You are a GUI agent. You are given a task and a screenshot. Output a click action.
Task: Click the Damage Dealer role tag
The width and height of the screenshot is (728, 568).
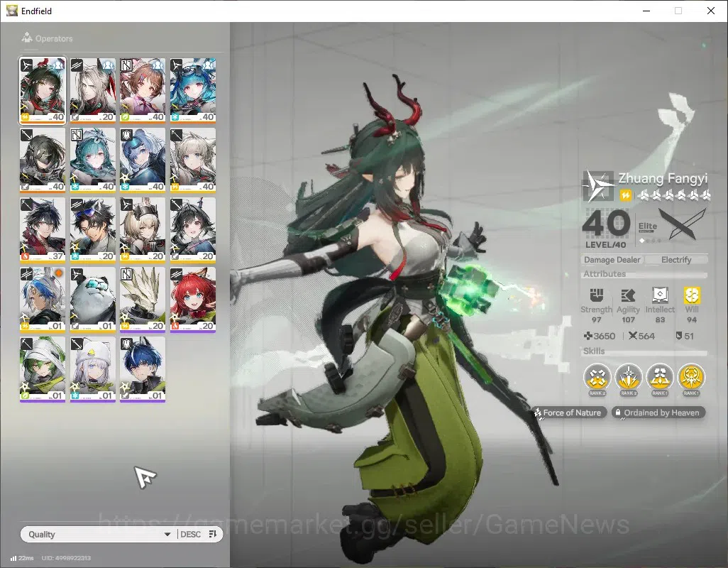pyautogui.click(x=612, y=260)
